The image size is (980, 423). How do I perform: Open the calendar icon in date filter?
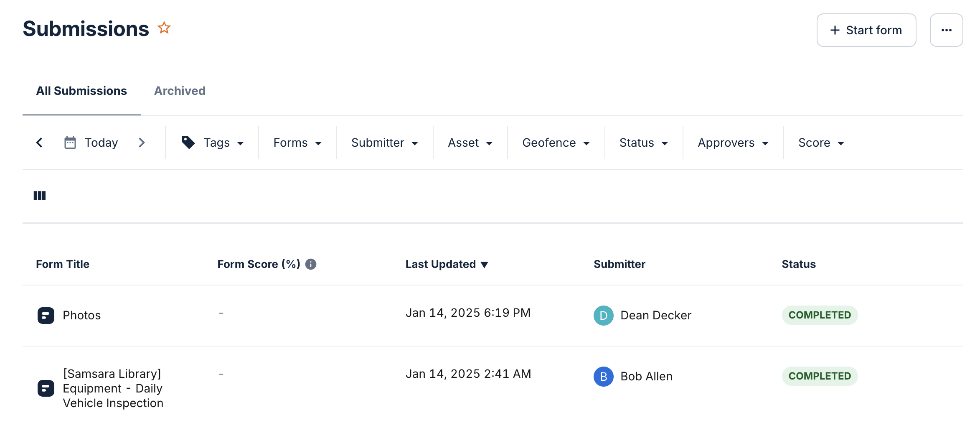[x=70, y=142]
